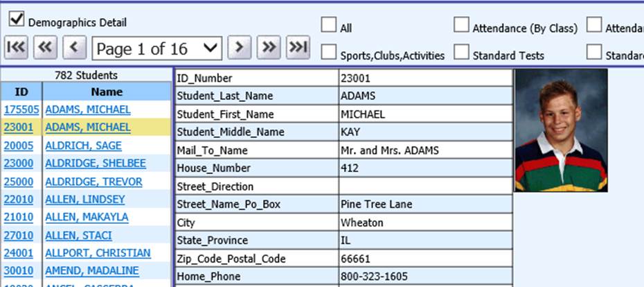Viewport: 644px width, 287px height.
Task: Uncheck Demographics Detail checkbox
Action: 17,19
